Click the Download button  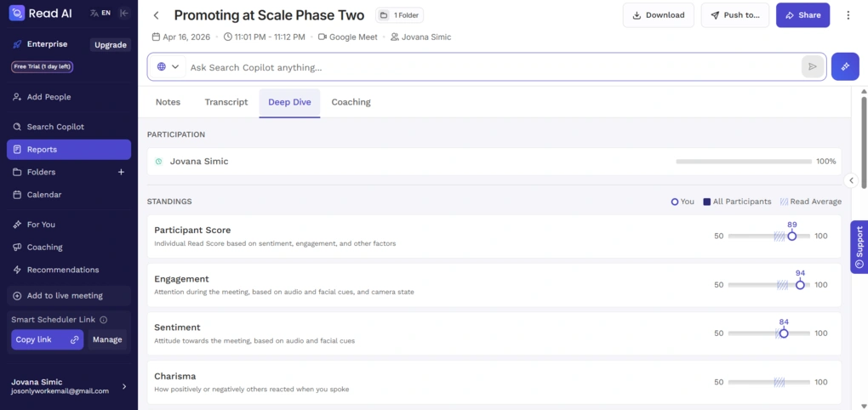pyautogui.click(x=658, y=15)
